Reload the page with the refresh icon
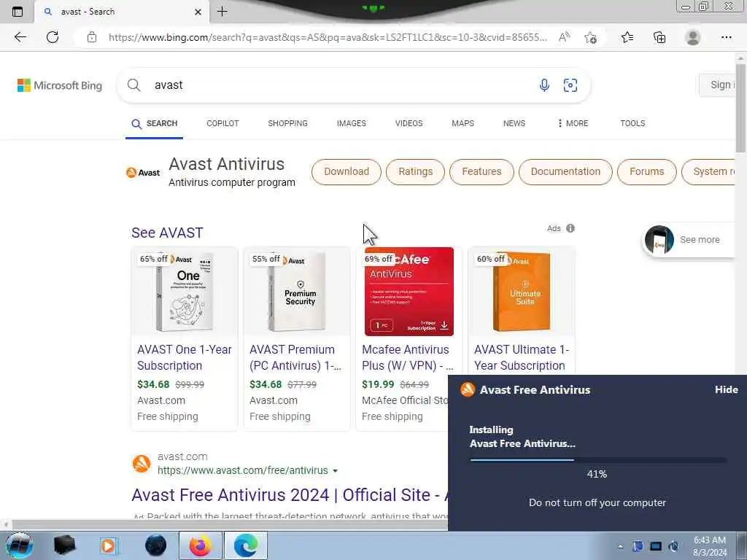 point(53,37)
